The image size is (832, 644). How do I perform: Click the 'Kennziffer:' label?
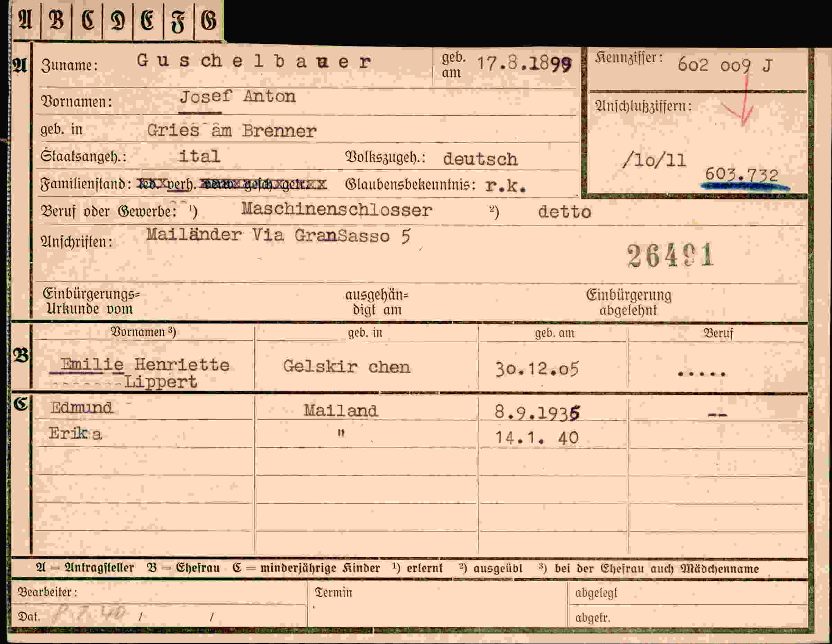coord(629,57)
